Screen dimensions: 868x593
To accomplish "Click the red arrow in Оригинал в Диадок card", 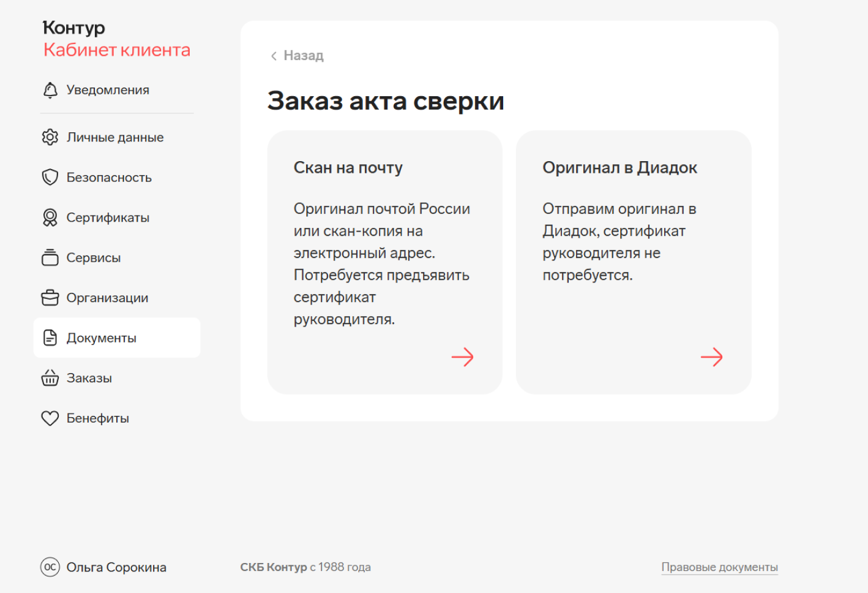I will click(712, 357).
